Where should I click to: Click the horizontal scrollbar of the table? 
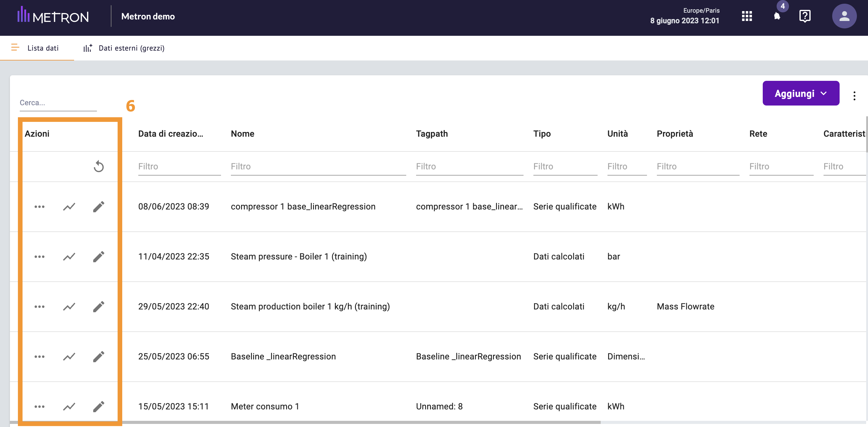pos(305,422)
